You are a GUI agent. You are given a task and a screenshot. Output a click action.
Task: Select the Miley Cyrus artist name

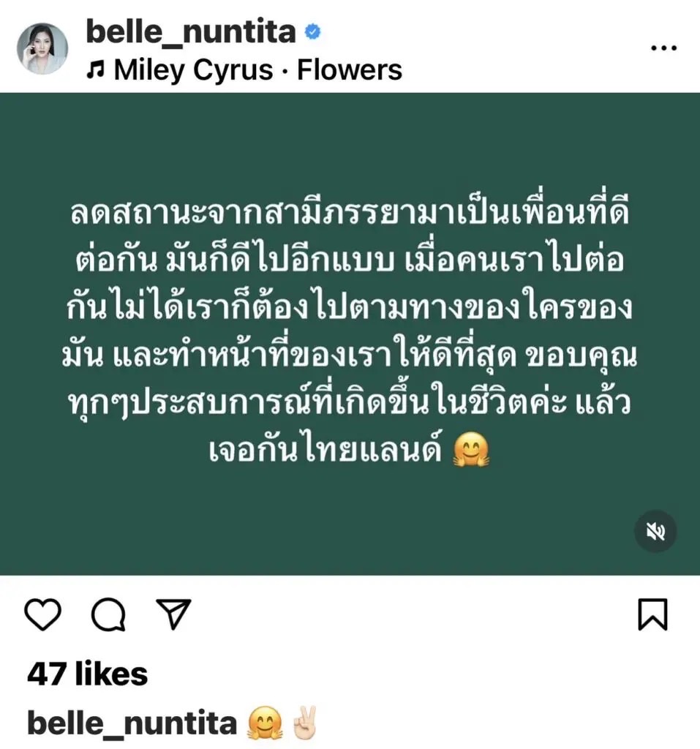point(194,70)
